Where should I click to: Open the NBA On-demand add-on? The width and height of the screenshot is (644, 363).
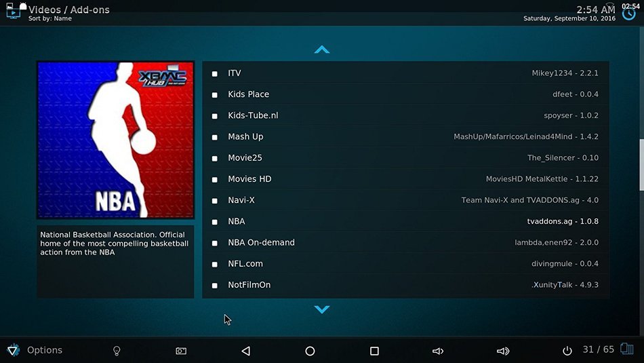(406, 242)
